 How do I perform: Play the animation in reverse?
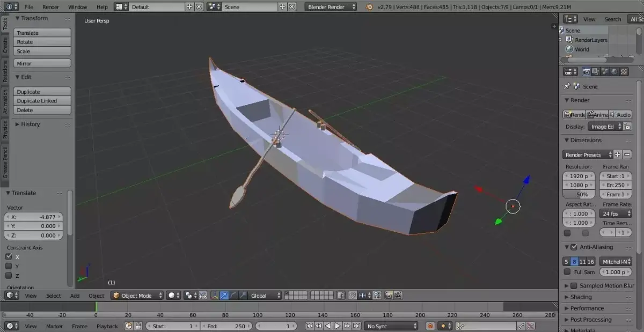(328, 326)
